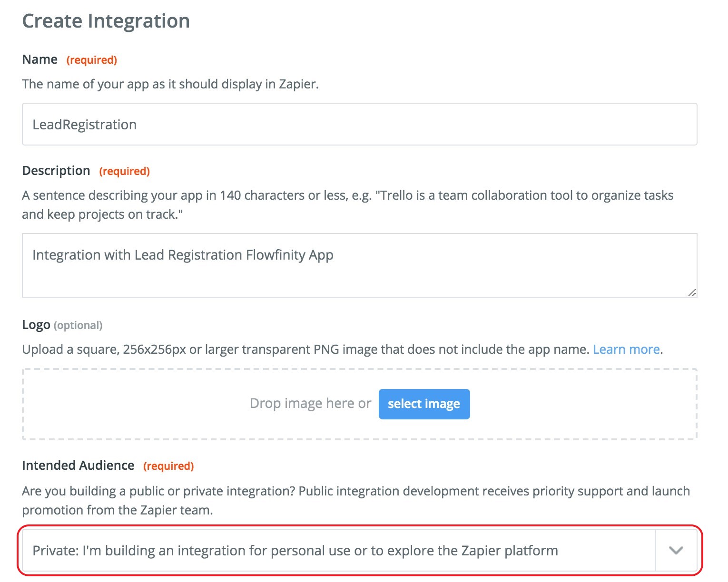
Task: Click the Description field label
Action: pyautogui.click(x=56, y=171)
